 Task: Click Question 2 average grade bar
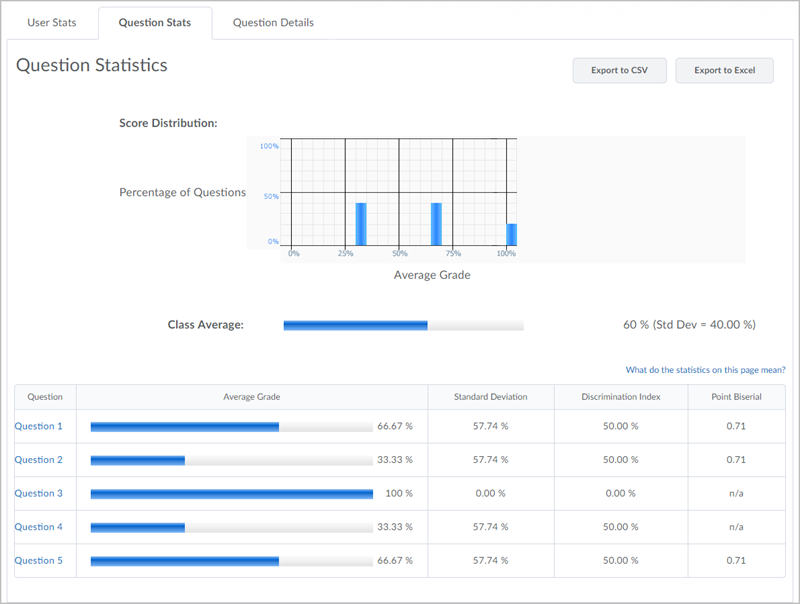(232, 461)
